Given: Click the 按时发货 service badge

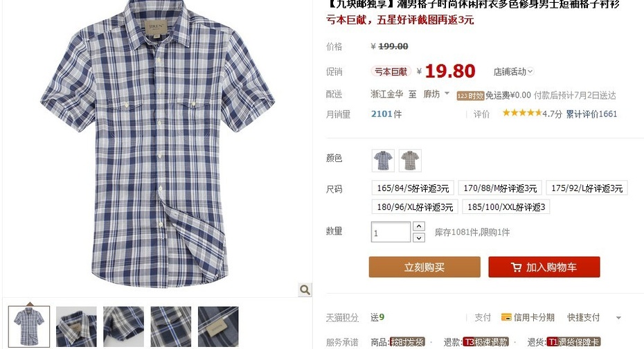Looking at the screenshot, I should coord(407,342).
